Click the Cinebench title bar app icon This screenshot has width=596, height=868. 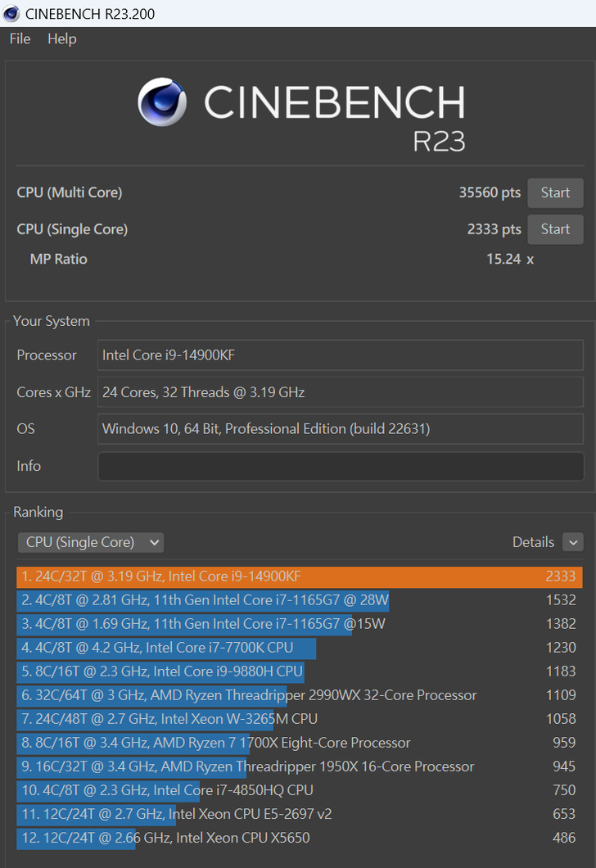(12, 13)
